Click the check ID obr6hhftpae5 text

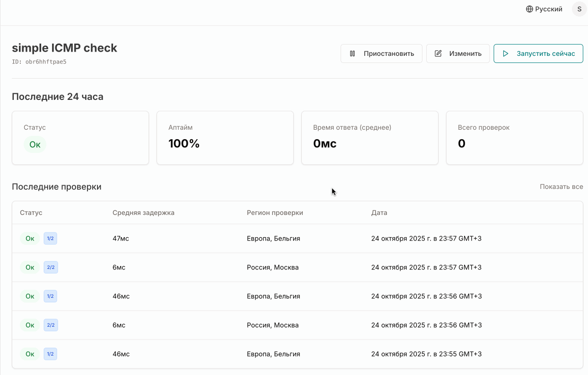[45, 62]
